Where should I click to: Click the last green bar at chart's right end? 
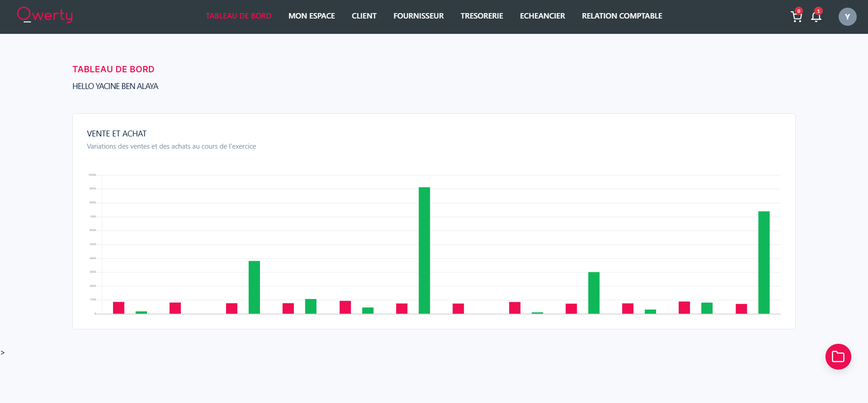coord(764,262)
